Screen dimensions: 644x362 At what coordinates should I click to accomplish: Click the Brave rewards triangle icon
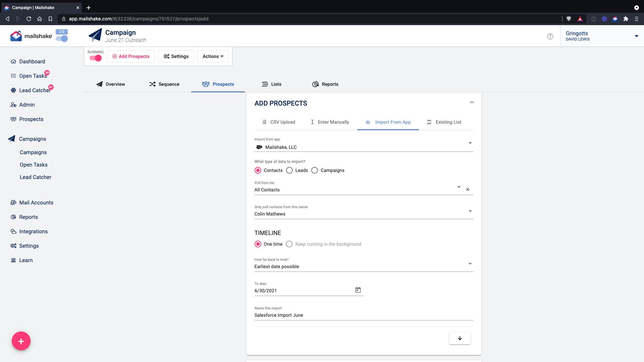[x=580, y=19]
